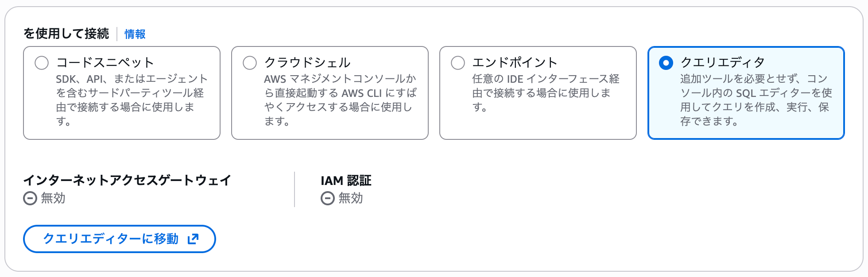The height and width of the screenshot is (277, 868).
Task: Click the クエリエディターに移動 button
Action: coord(119,239)
